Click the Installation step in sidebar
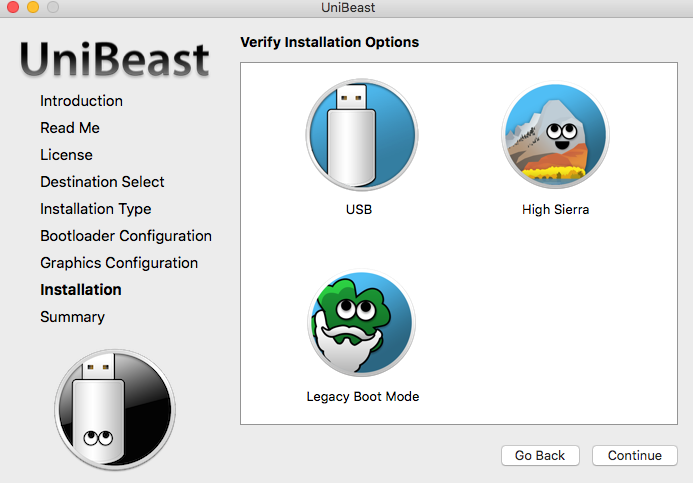693x483 pixels. pyautogui.click(x=81, y=290)
